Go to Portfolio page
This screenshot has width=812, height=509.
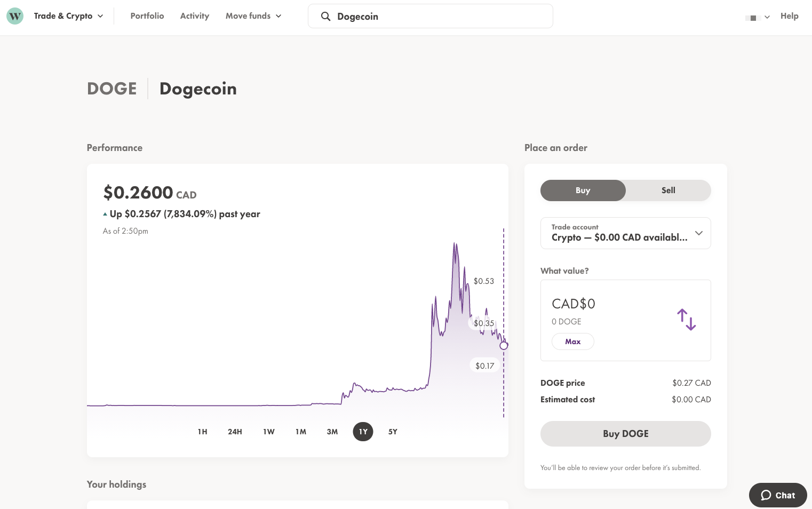[x=147, y=16]
